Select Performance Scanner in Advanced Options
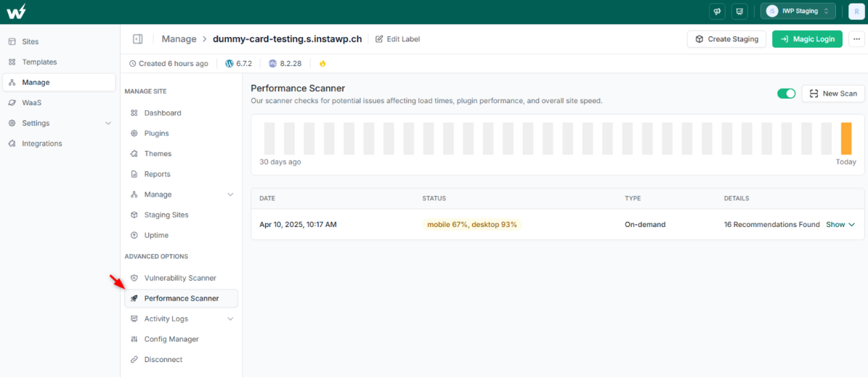The height and width of the screenshot is (378, 868). 181,298
